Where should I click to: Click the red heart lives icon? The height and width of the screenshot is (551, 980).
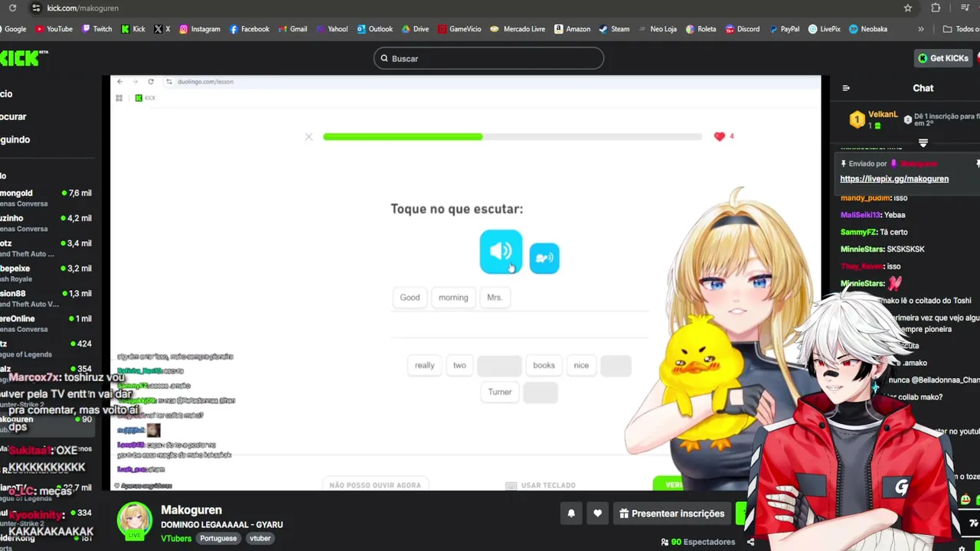[x=719, y=136]
